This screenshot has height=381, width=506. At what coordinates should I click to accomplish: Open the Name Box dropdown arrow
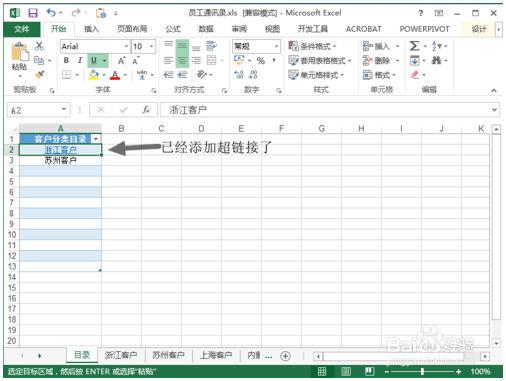(x=64, y=110)
